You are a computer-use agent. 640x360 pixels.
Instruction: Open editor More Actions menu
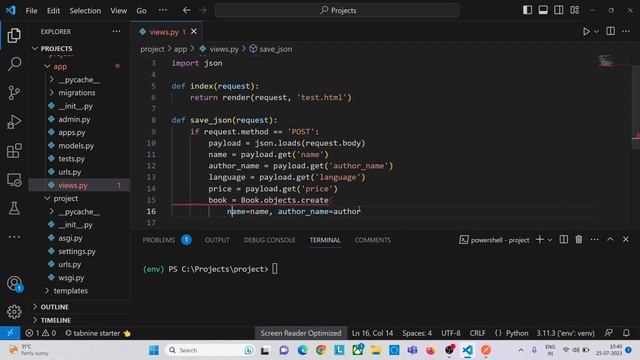coord(626,31)
